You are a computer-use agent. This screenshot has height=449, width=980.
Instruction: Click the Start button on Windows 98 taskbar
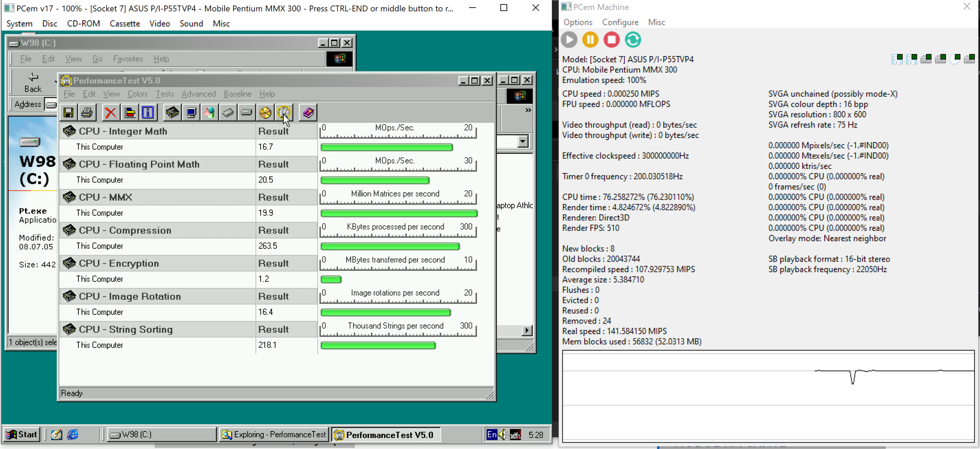click(22, 435)
